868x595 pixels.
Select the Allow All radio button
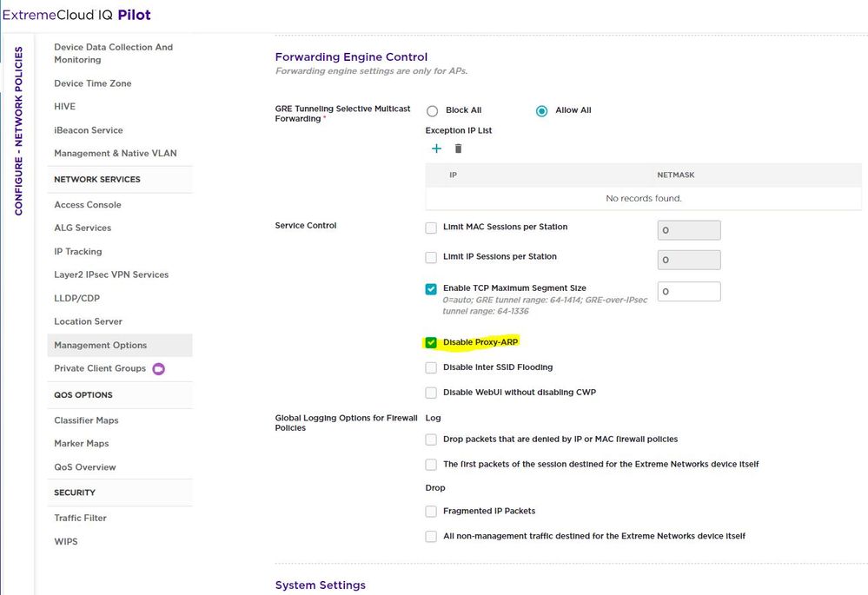pyautogui.click(x=541, y=111)
